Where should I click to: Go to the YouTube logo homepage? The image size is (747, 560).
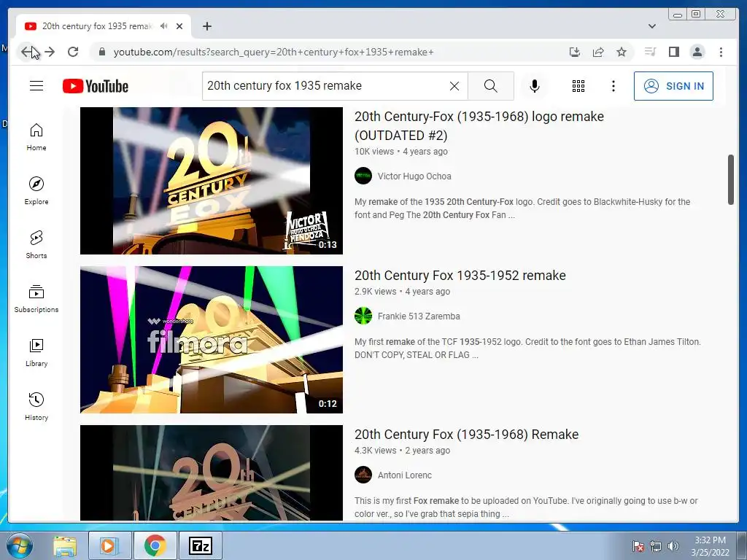[96, 86]
